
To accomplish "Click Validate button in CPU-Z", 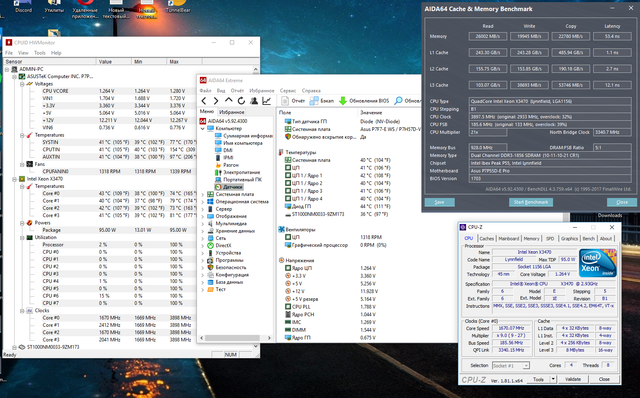I will click(573, 379).
